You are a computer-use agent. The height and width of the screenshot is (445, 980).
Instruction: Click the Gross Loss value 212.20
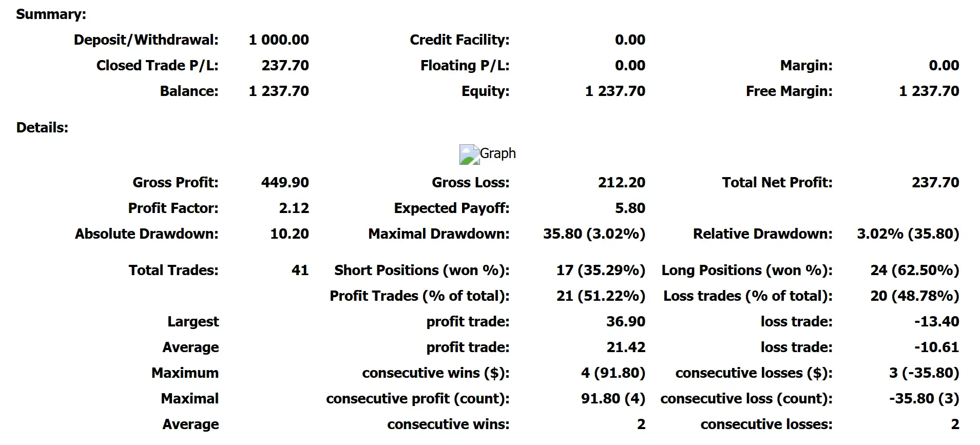622,183
